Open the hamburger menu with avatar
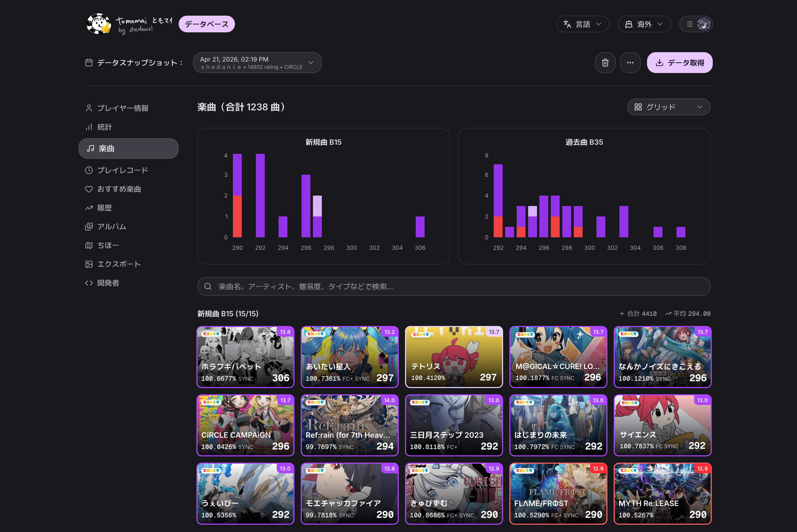 coord(696,24)
